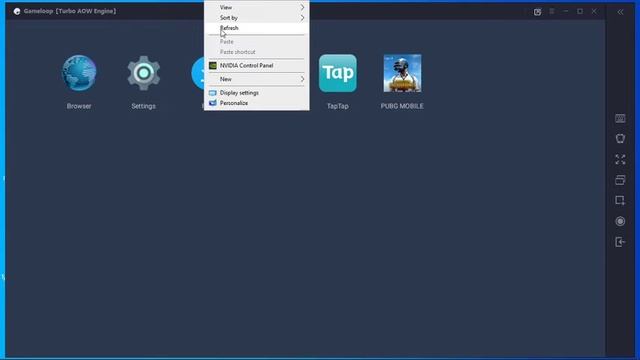
Task: Open Display settings from context menu
Action: [256, 93]
